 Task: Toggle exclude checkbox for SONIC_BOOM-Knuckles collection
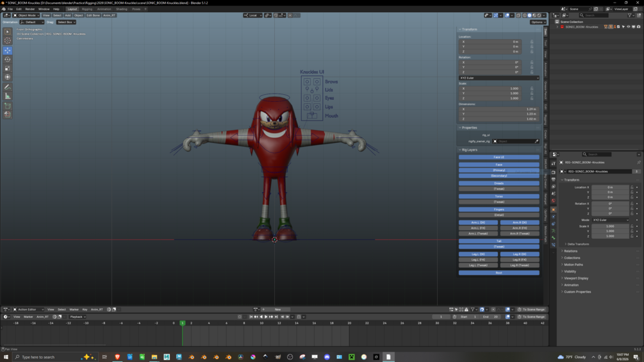[618, 27]
